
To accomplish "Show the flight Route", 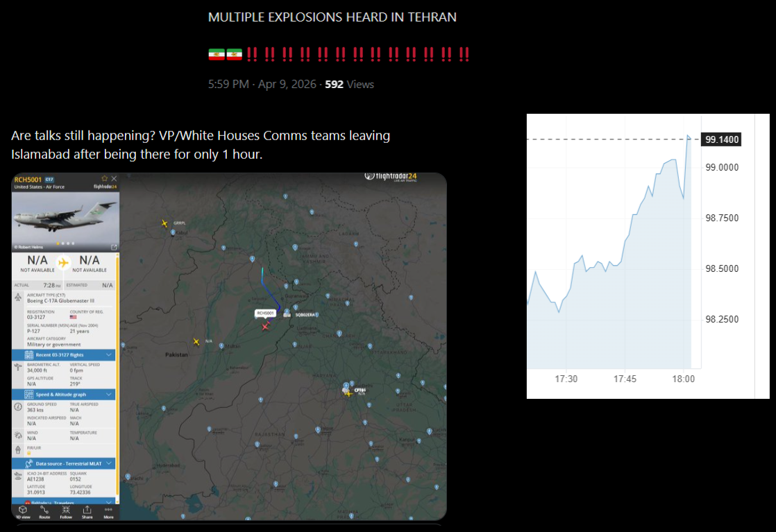I will (44, 512).
